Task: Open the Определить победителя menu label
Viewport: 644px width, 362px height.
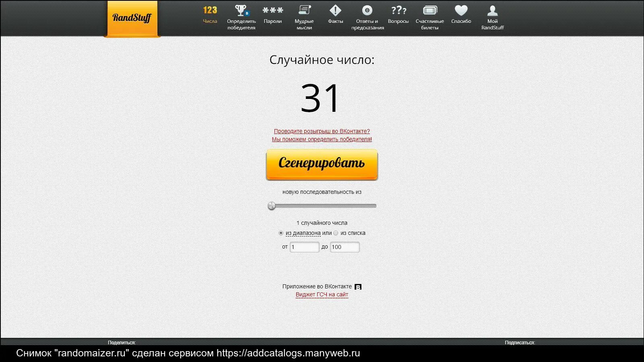Action: click(242, 25)
